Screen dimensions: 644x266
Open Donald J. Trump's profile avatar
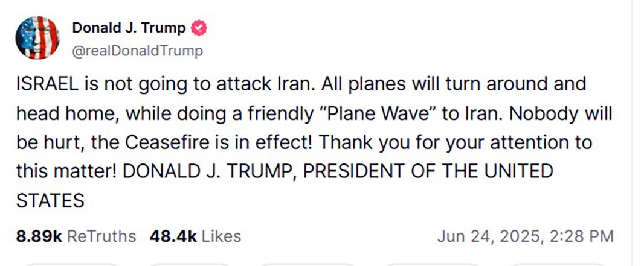click(x=37, y=38)
